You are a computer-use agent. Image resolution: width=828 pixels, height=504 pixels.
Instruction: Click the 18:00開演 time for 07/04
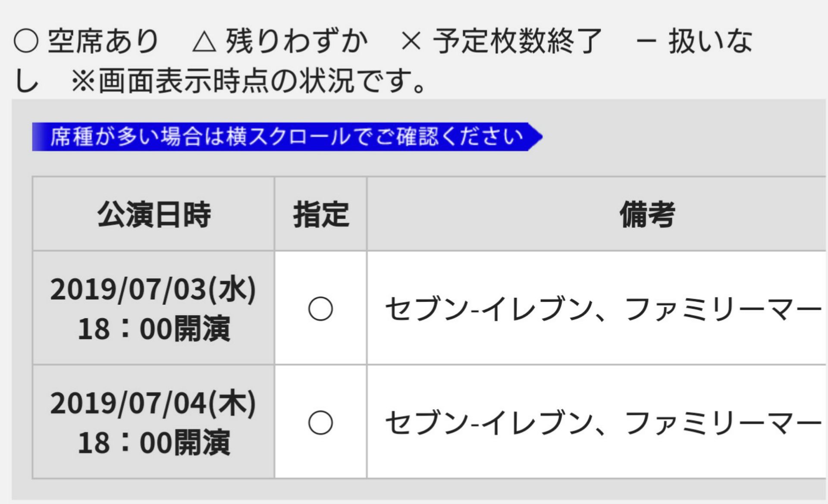154,443
